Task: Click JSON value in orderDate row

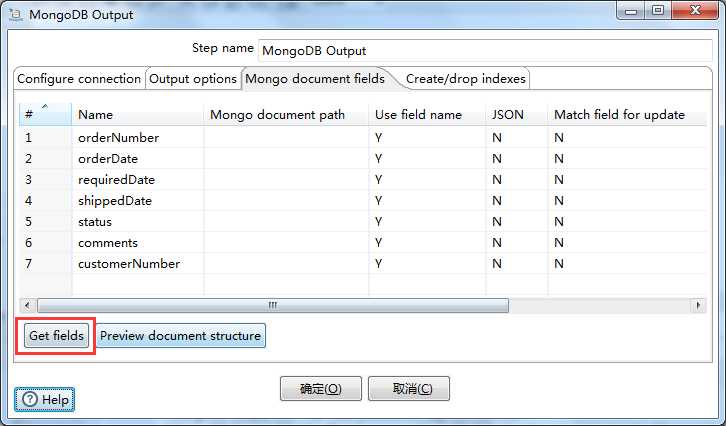Action: [517, 159]
